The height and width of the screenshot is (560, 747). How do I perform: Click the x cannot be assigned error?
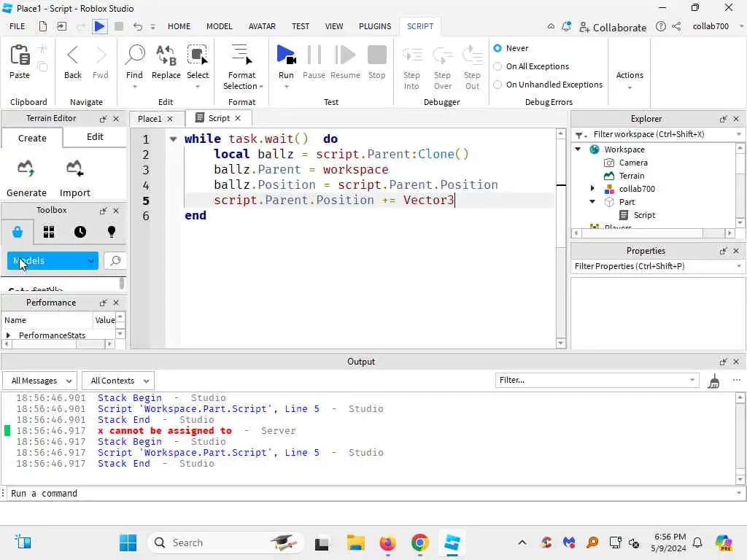(x=164, y=431)
